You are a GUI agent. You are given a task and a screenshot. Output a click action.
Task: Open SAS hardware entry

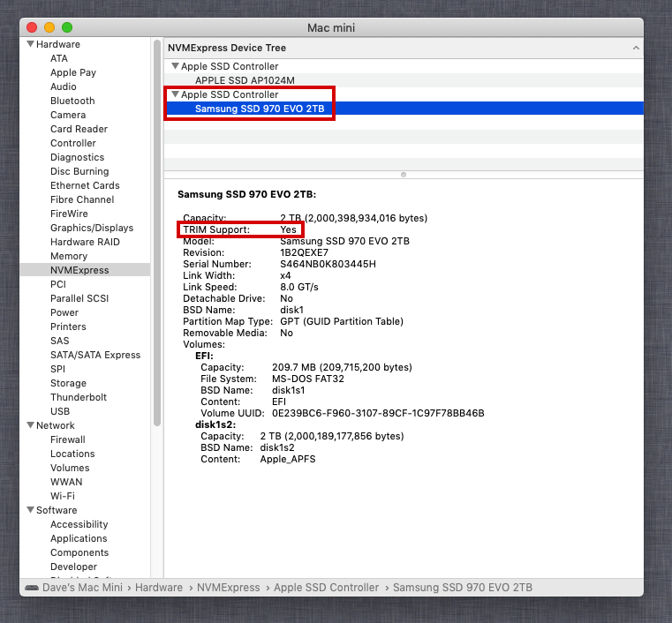(x=59, y=341)
